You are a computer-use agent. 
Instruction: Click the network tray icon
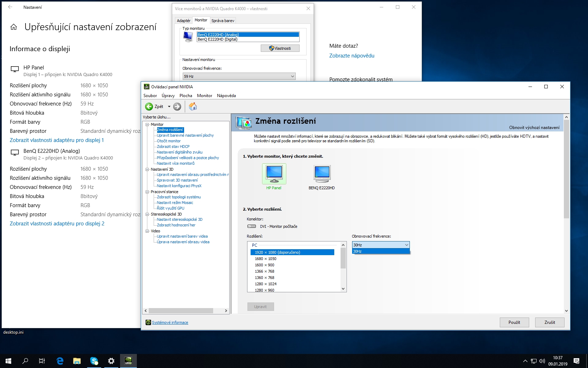(x=534, y=361)
